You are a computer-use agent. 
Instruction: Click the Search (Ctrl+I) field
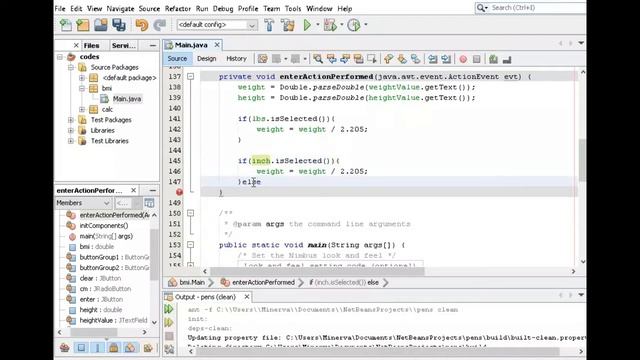(x=536, y=8)
